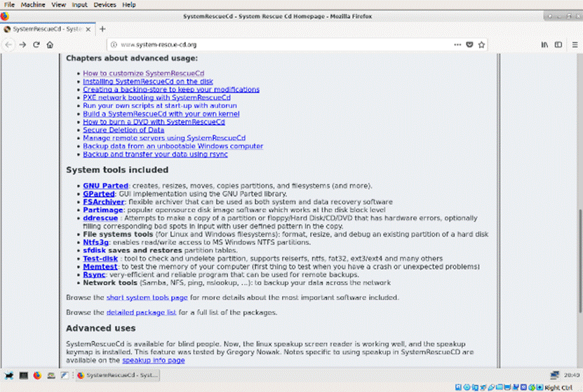
Task: Click VirtualBox hard disk activity indicator
Action: point(458,387)
